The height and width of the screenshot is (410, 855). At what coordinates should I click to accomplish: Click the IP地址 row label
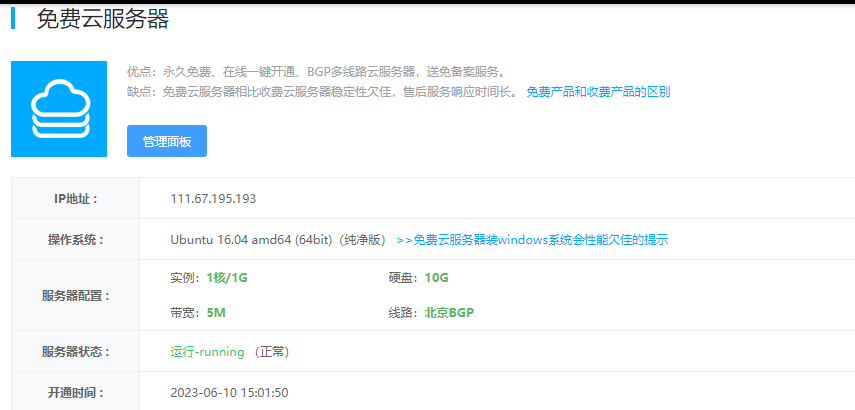pos(76,199)
